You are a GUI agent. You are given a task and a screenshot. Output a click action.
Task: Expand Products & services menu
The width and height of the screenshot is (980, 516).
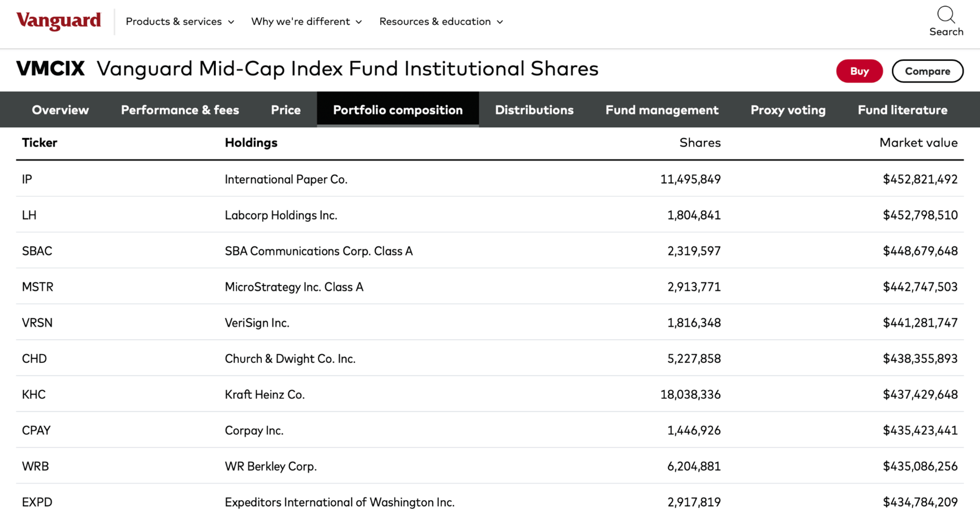pyautogui.click(x=180, y=21)
